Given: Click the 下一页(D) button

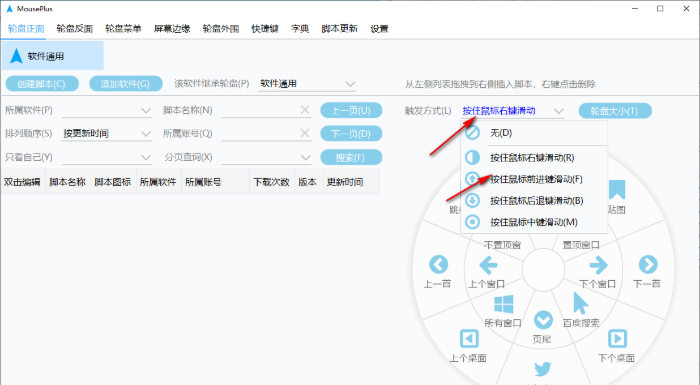Looking at the screenshot, I should tap(351, 134).
